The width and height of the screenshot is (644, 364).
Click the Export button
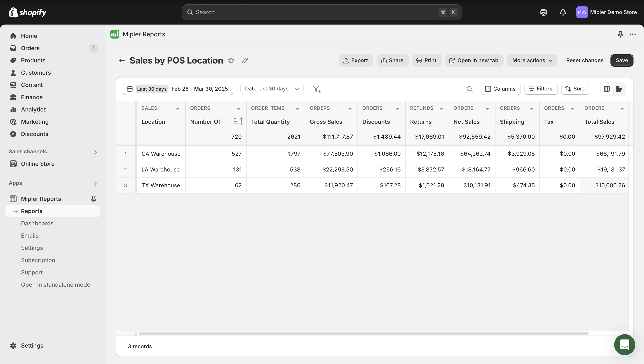[356, 60]
